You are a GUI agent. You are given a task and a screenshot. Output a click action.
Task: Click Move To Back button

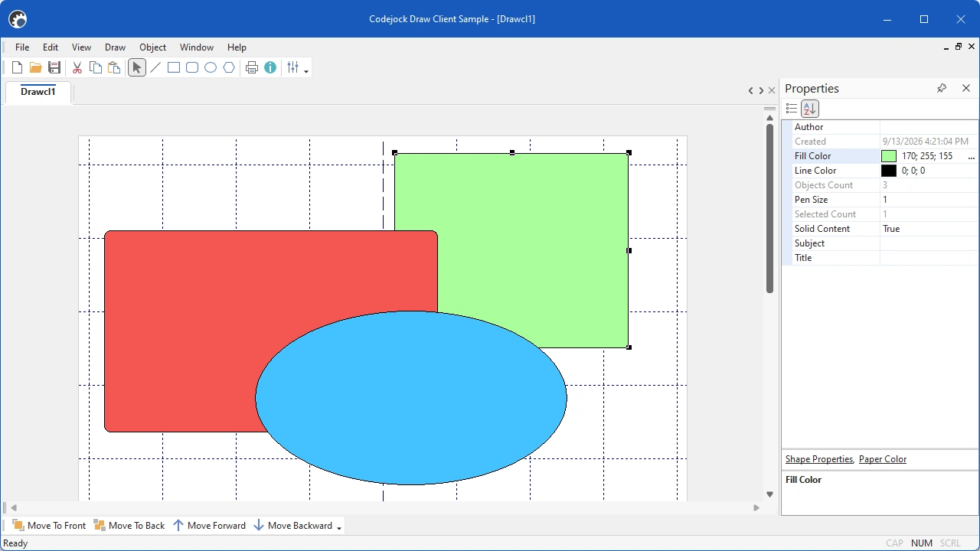129,526
